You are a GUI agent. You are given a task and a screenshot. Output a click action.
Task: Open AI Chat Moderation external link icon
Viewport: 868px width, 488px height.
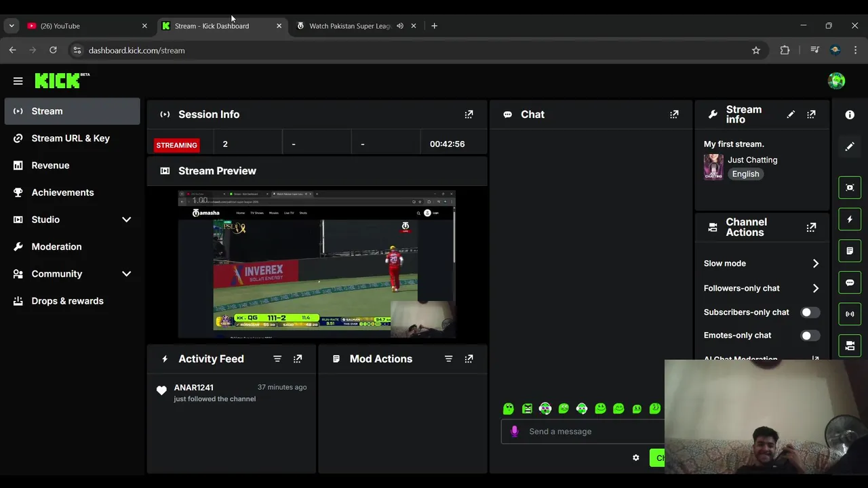[815, 359]
